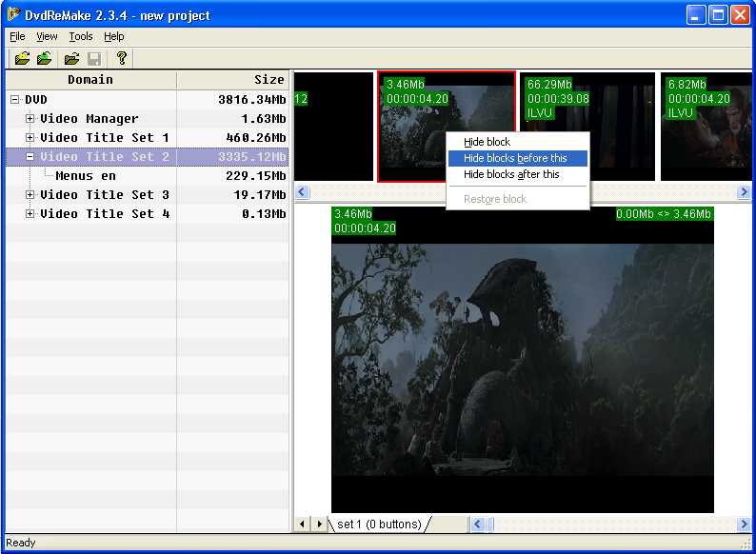The height and width of the screenshot is (554, 756).
Task: Switch to the set 1 (0 buttons) tab
Action: [380, 524]
